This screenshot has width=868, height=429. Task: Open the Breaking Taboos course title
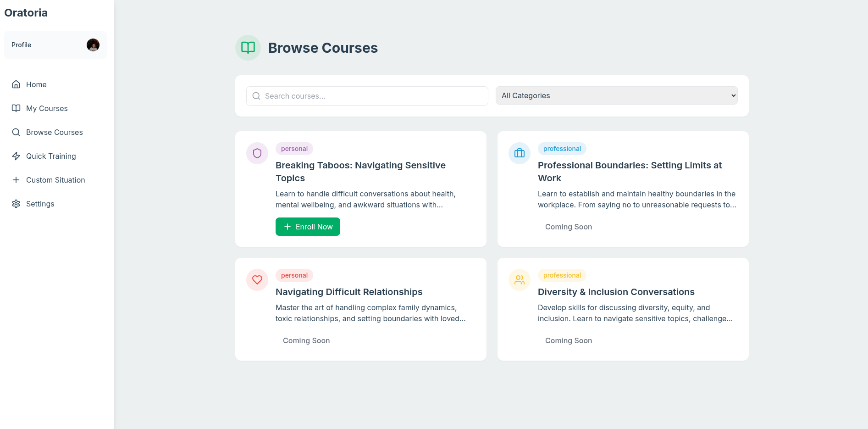click(360, 171)
